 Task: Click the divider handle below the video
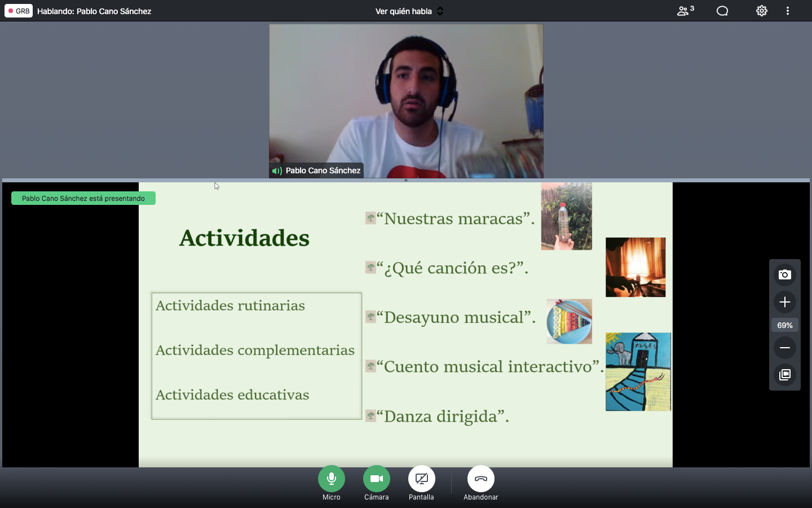point(406,180)
